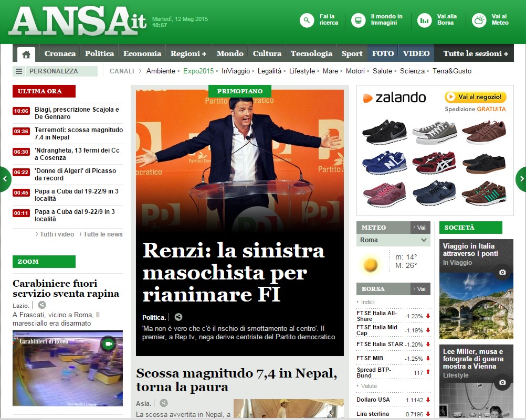Click the home icon in navigation bar
This screenshot has height=420, width=526.
pyautogui.click(x=26, y=54)
